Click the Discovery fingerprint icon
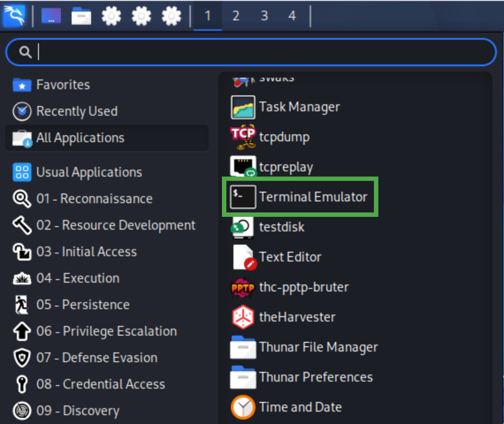Viewport: 504px width, 424px height. (22, 411)
